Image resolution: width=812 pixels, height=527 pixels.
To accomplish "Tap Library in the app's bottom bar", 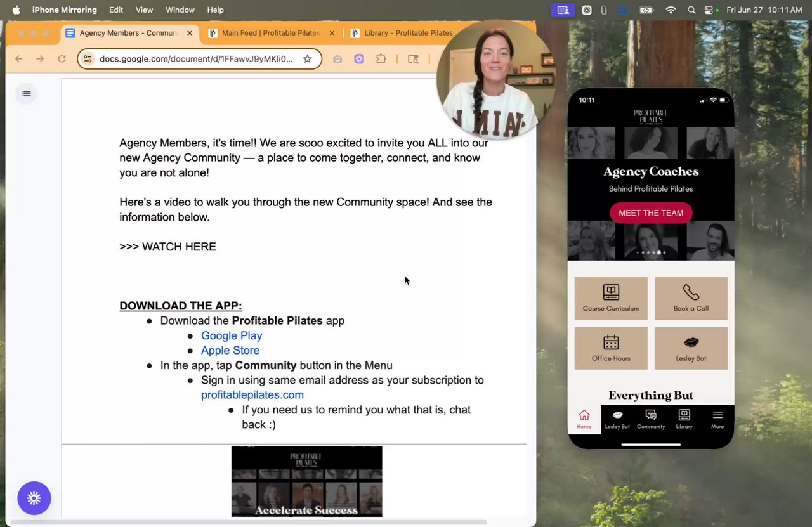I will pos(684,419).
